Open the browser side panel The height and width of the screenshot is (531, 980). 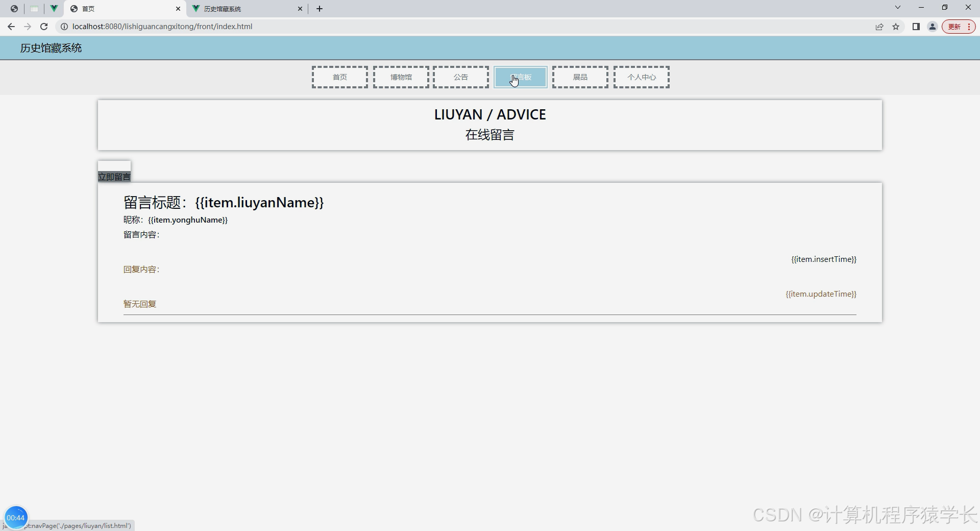[916, 27]
